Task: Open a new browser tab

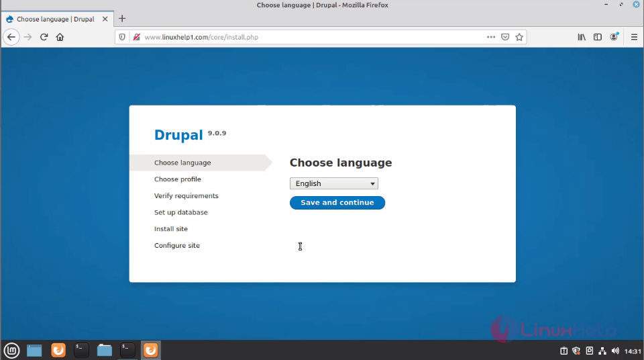Action: 122,19
